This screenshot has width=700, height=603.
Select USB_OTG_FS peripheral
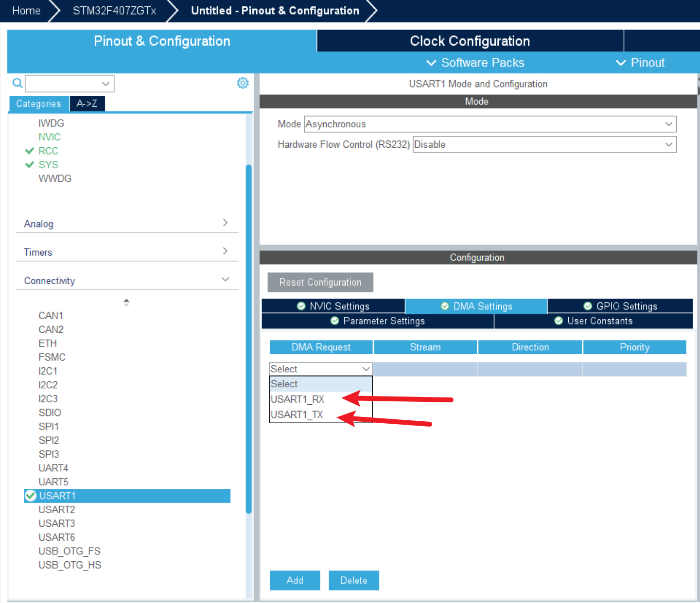[x=70, y=551]
